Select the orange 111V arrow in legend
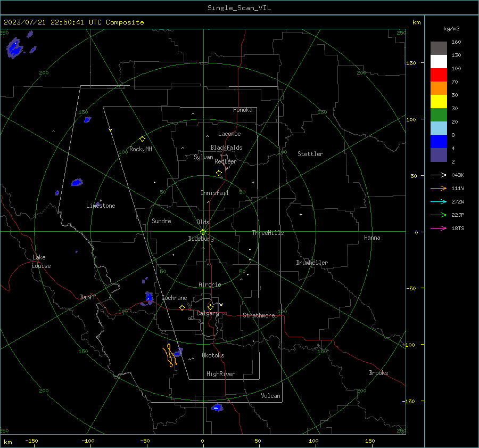This screenshot has width=479, height=448. 439,189
